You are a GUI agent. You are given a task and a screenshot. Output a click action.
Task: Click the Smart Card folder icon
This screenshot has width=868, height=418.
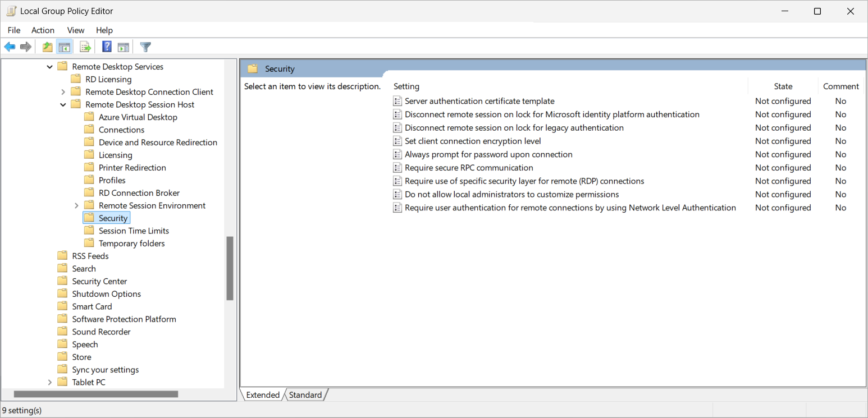tap(62, 306)
